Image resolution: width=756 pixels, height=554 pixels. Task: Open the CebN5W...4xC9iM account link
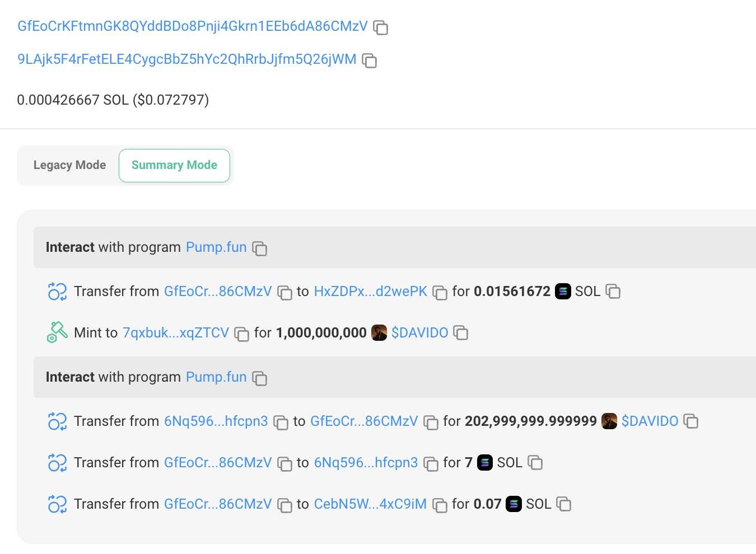point(370,504)
